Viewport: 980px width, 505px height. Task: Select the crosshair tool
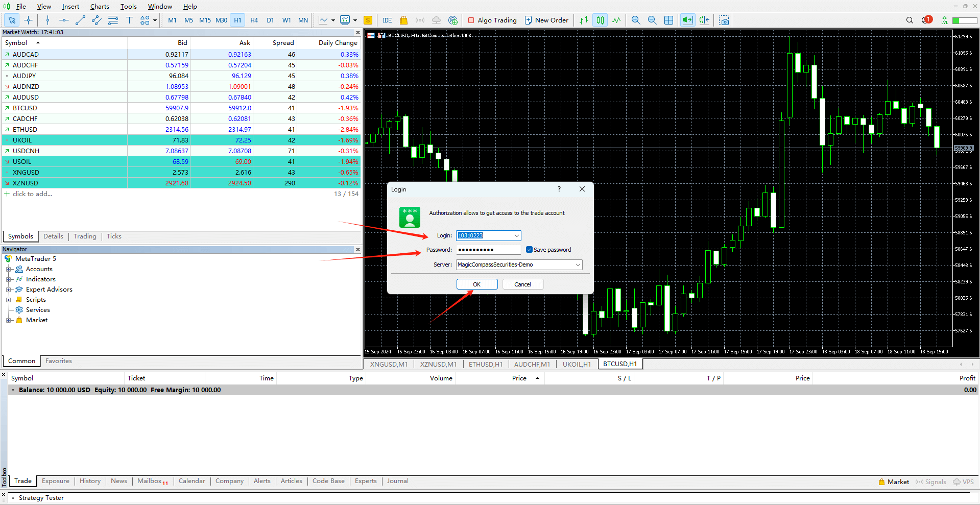click(x=29, y=20)
